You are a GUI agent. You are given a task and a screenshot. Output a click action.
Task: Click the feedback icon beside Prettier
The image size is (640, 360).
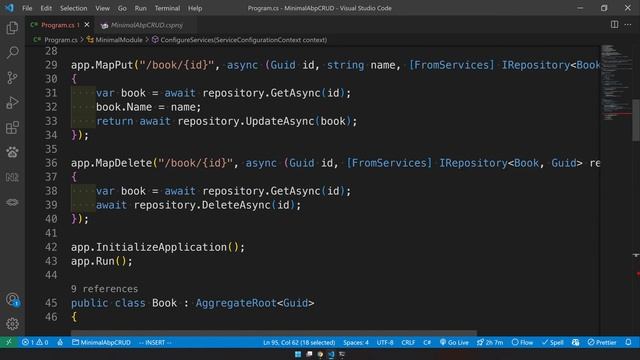[x=576, y=342]
